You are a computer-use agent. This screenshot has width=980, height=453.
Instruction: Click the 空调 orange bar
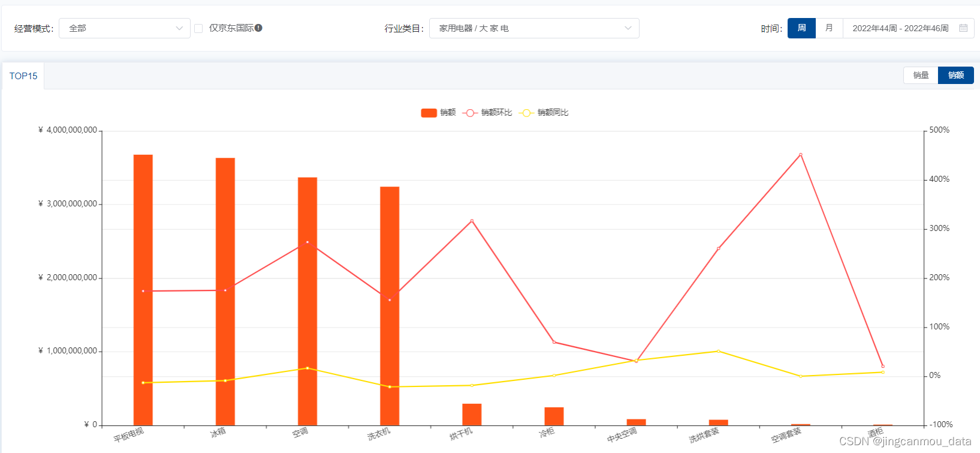click(x=307, y=302)
